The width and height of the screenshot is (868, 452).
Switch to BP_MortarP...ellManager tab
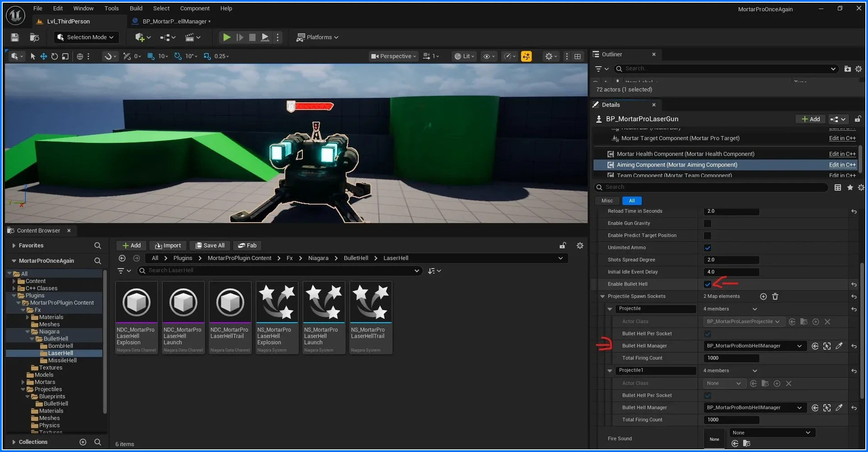tap(174, 21)
